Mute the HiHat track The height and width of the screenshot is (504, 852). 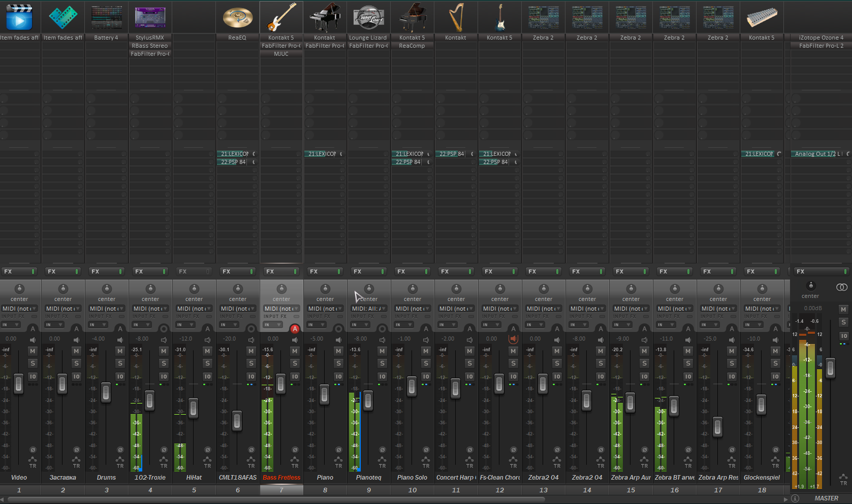click(x=207, y=351)
